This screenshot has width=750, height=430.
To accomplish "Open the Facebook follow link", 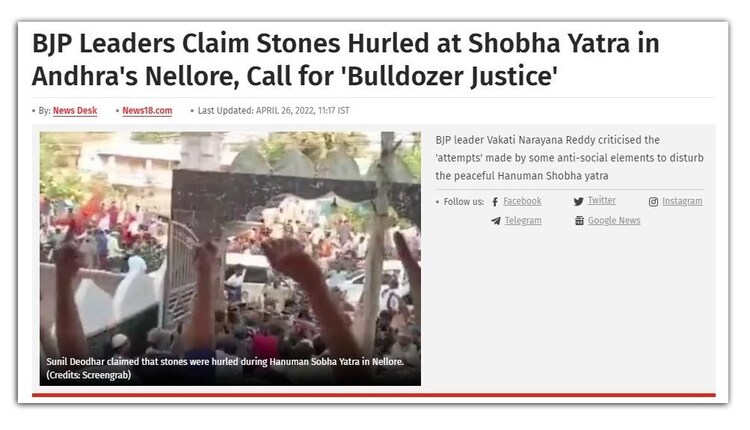I will (x=522, y=201).
